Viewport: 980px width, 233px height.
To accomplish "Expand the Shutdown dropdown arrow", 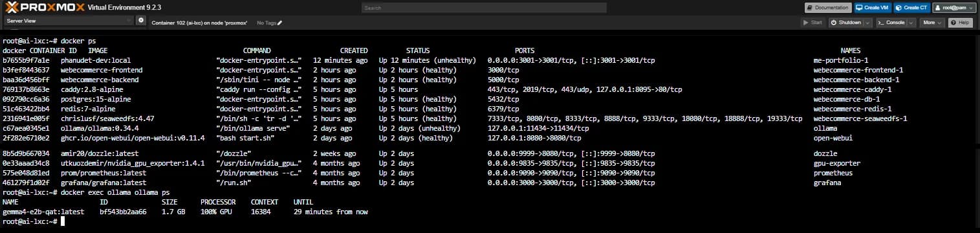I will click(x=868, y=23).
